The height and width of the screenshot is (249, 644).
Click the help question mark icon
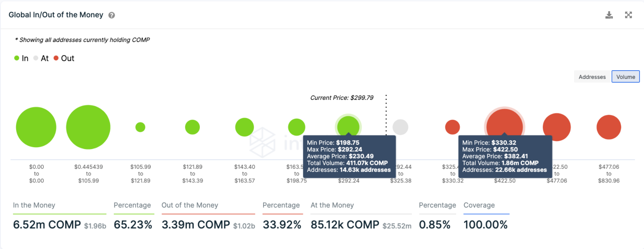point(112,15)
